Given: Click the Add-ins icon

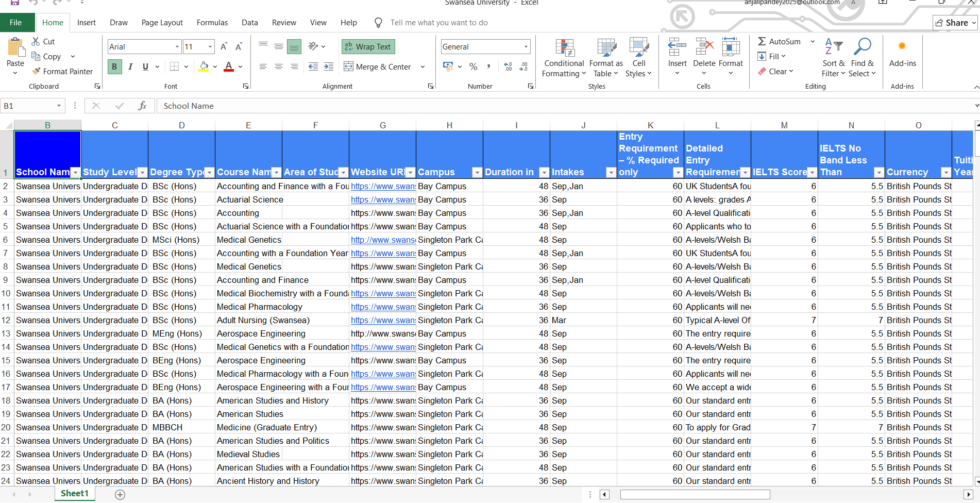Looking at the screenshot, I should pyautogui.click(x=902, y=46).
